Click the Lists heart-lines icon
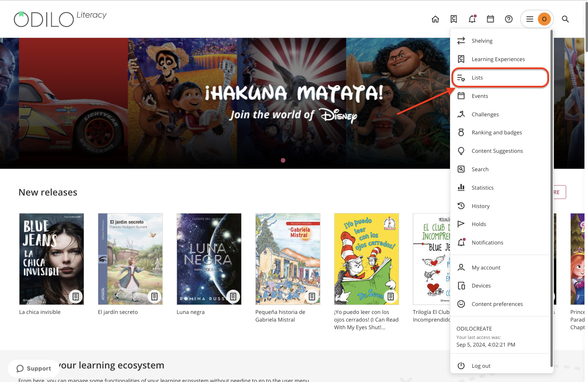Screen dimensions: 588x382 pos(461,77)
